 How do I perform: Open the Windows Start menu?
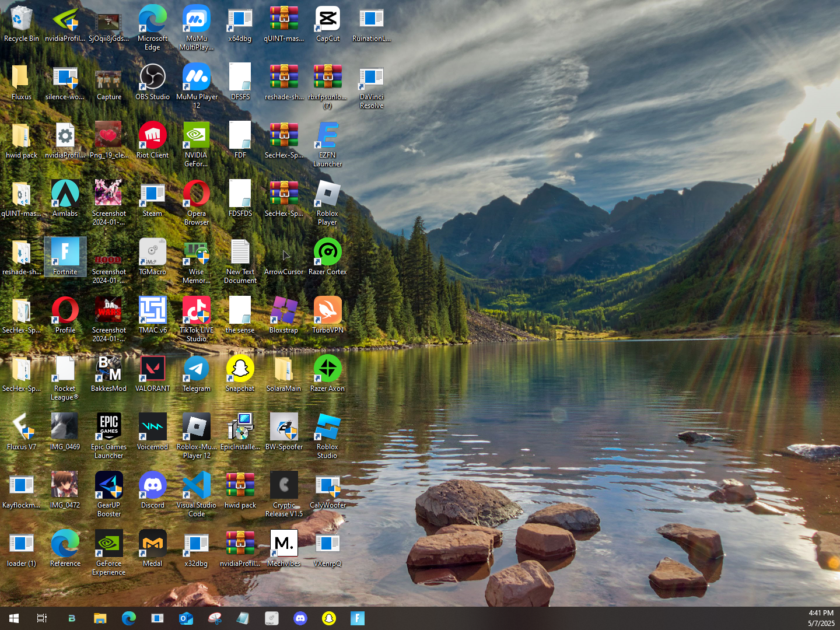(x=14, y=618)
